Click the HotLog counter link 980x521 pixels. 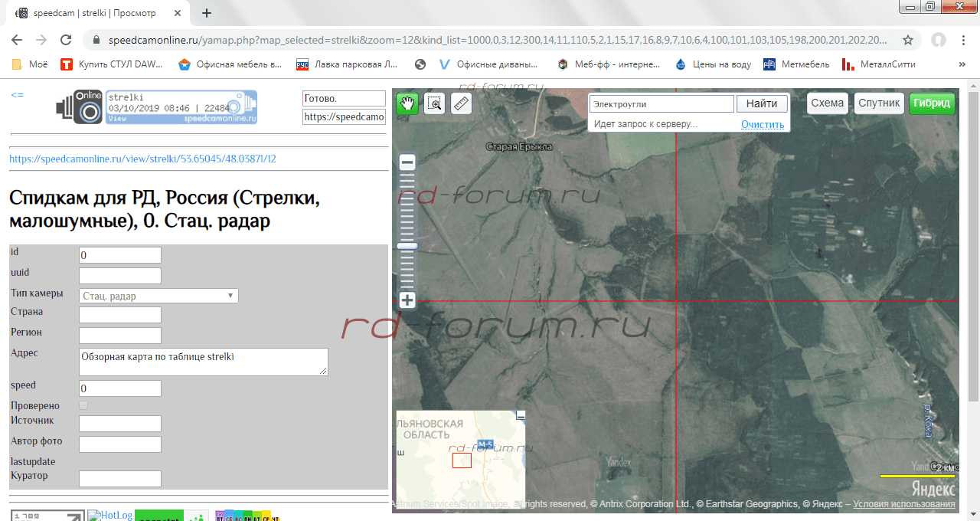coord(110,516)
